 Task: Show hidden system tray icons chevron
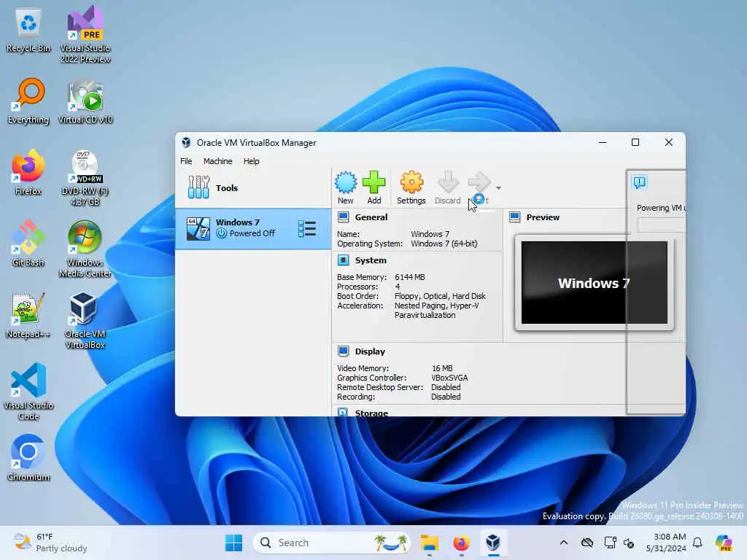[x=564, y=542]
